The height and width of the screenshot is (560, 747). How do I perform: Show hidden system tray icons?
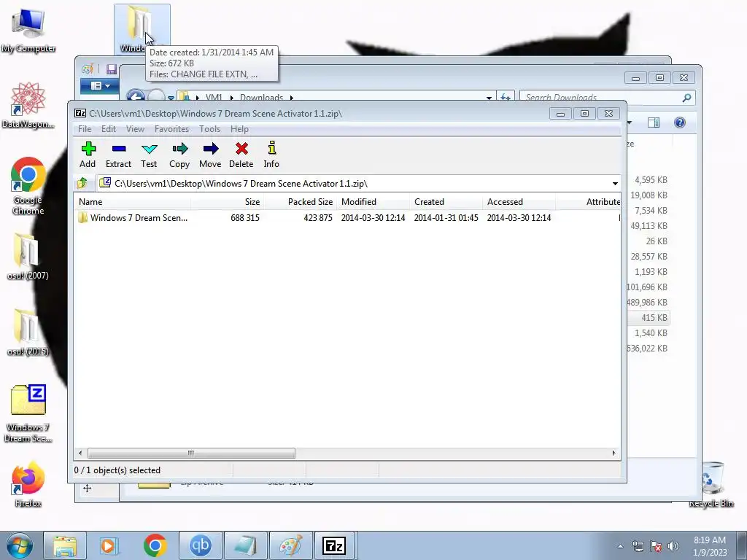click(x=620, y=546)
